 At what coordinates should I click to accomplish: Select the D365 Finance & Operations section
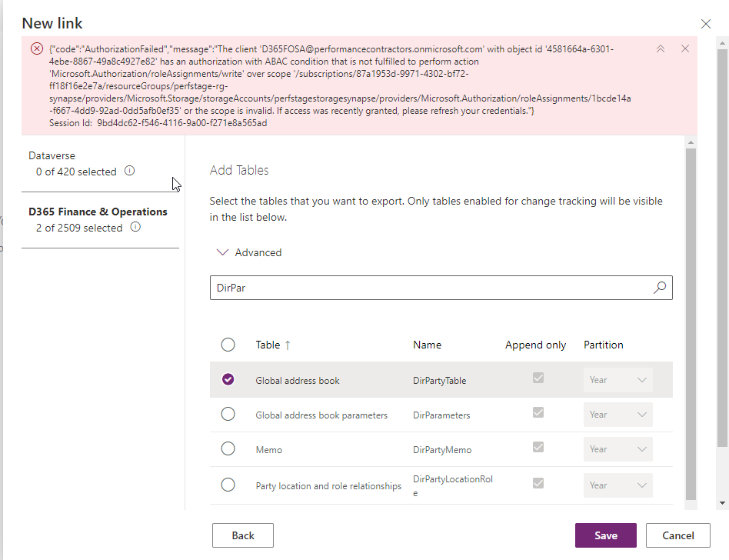[98, 212]
